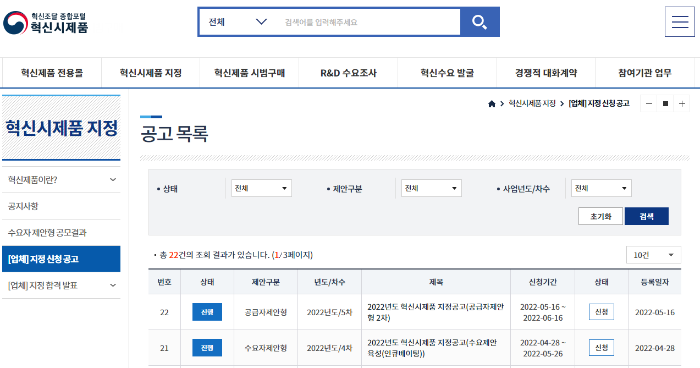
Task: Open the 혁신제품 시범구매 menu
Action: tap(249, 73)
